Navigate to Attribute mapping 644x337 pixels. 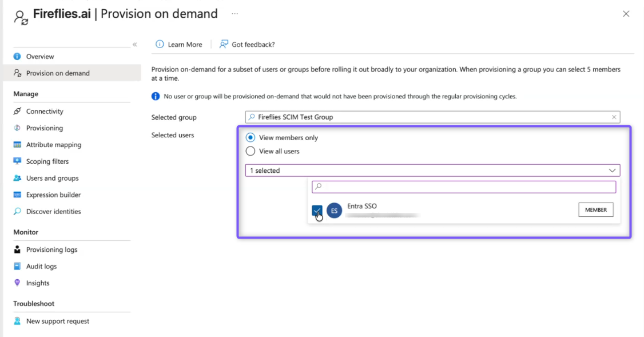coord(54,145)
